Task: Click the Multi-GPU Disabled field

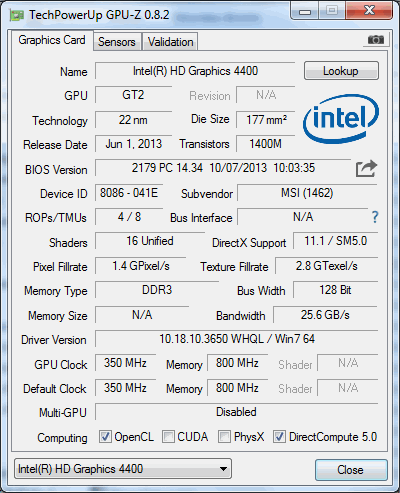Action: point(236,412)
